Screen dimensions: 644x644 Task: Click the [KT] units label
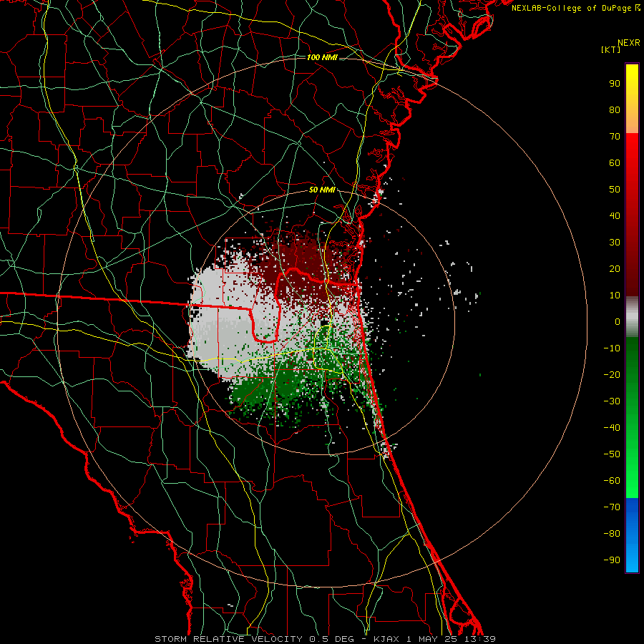pyautogui.click(x=610, y=49)
